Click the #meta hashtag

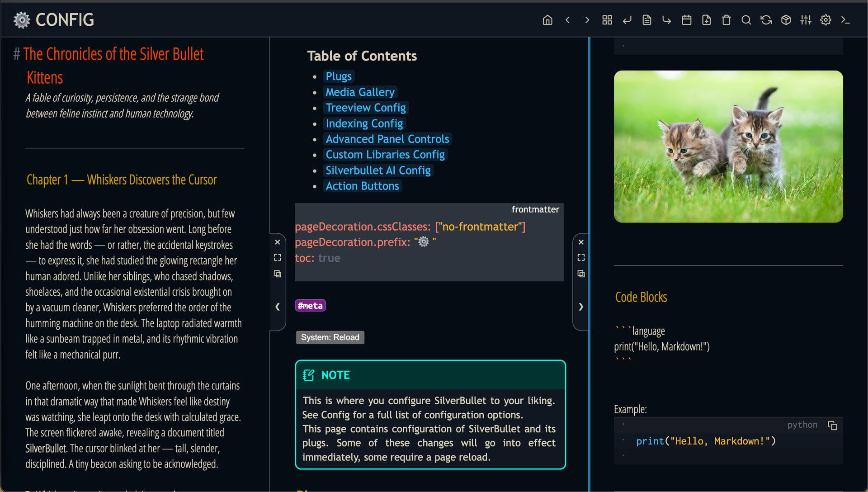pyautogui.click(x=310, y=306)
